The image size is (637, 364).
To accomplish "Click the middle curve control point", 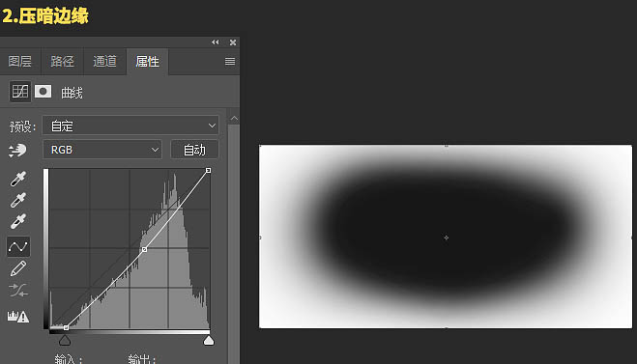I will point(144,249).
